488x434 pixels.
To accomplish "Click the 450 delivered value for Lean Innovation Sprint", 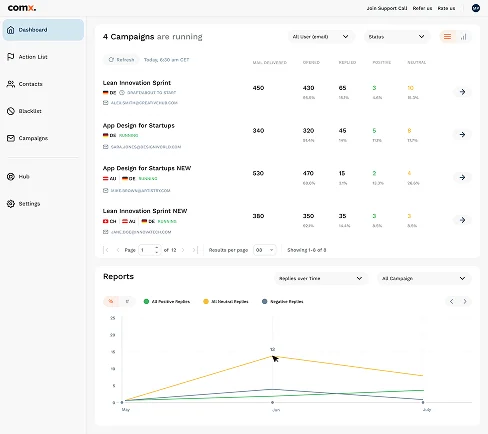I will 258,88.
